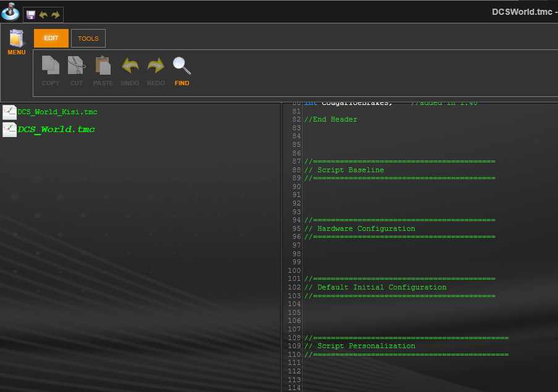The height and width of the screenshot is (392, 558).
Task: Select the DCS_World.tmc file
Action: click(56, 130)
